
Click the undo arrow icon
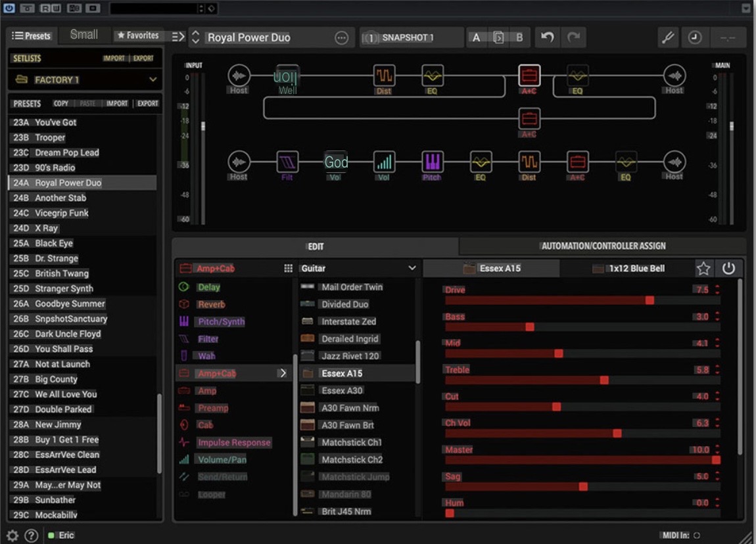click(x=547, y=37)
